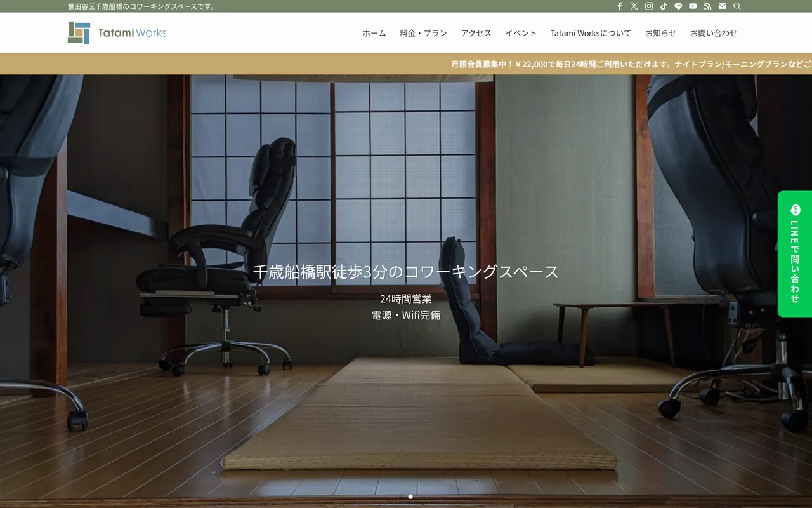Open site search with magnifier icon
This screenshot has height=508, width=812.
[737, 6]
